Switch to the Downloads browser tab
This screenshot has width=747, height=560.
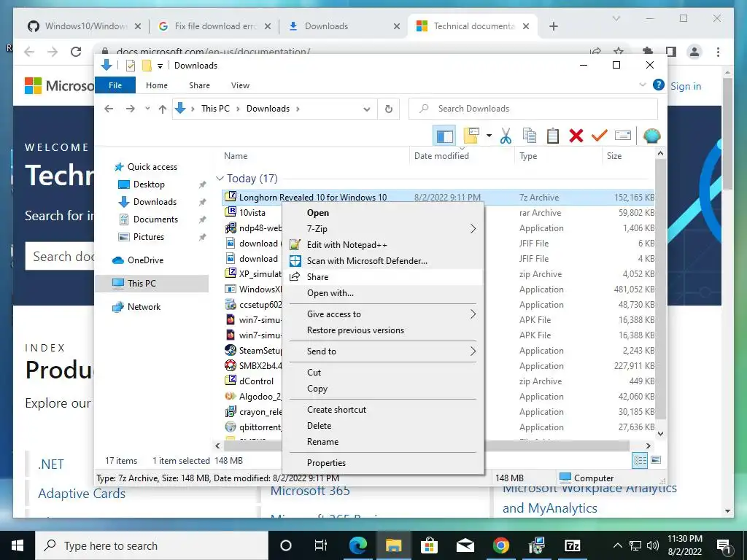[x=343, y=26]
